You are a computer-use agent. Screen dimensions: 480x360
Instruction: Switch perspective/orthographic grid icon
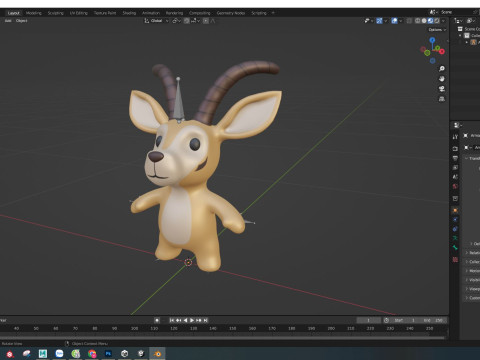(442, 99)
